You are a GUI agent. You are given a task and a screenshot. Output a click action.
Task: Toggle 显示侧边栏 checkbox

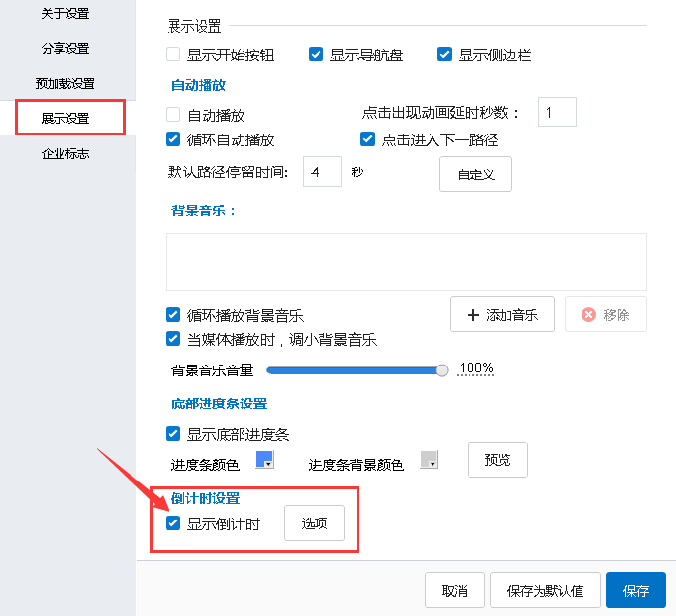pos(445,55)
